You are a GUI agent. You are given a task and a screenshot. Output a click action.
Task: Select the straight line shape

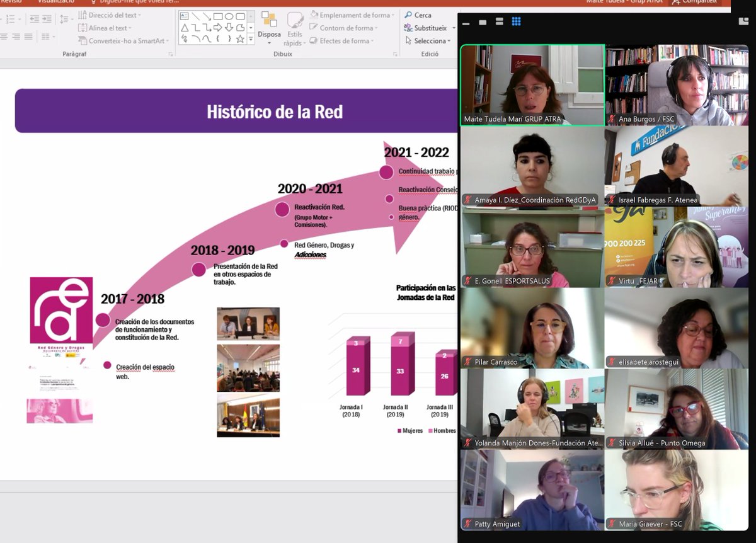(195, 16)
